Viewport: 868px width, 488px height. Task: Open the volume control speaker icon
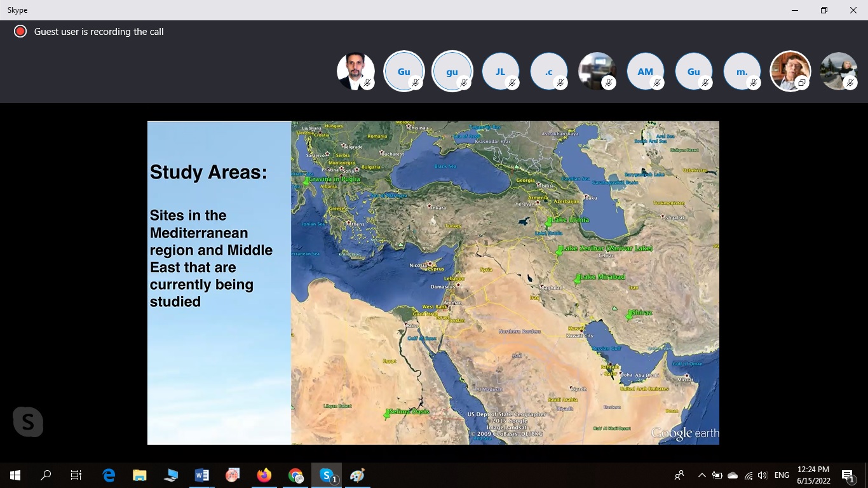coord(763,475)
